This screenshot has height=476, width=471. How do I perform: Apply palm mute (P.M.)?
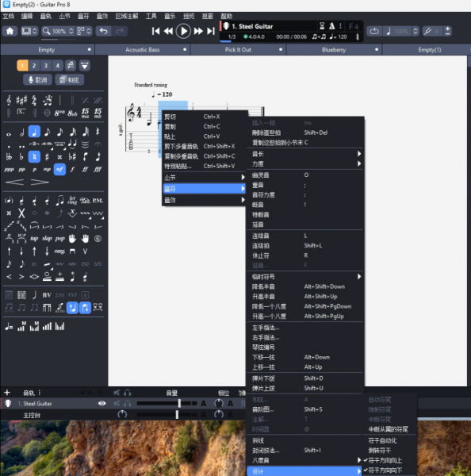(x=98, y=201)
